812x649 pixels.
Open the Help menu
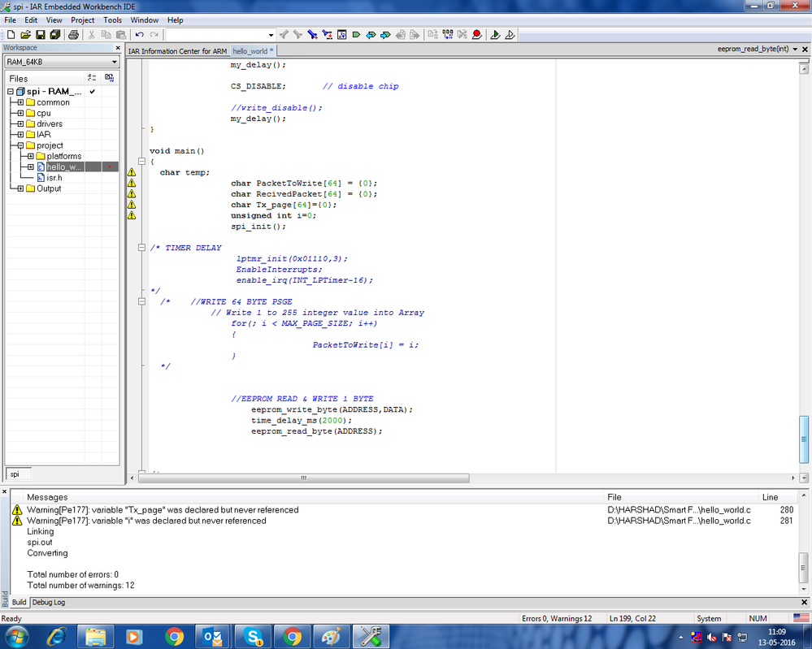click(175, 20)
